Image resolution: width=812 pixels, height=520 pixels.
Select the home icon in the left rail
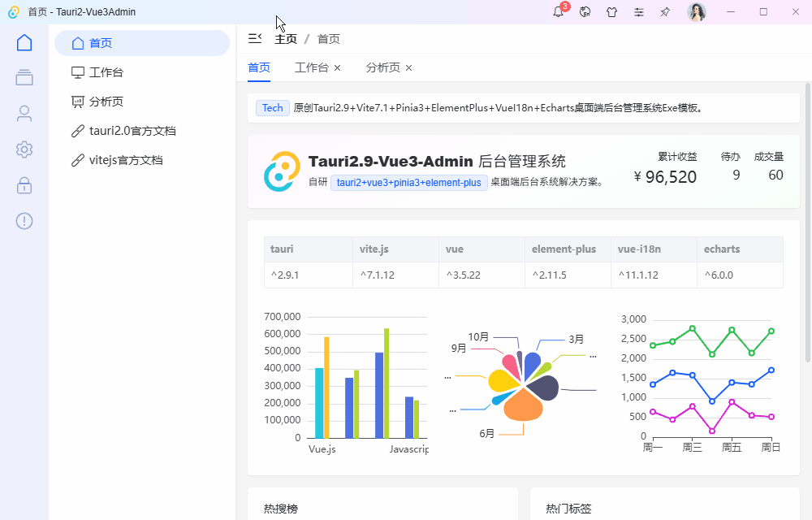click(x=24, y=42)
